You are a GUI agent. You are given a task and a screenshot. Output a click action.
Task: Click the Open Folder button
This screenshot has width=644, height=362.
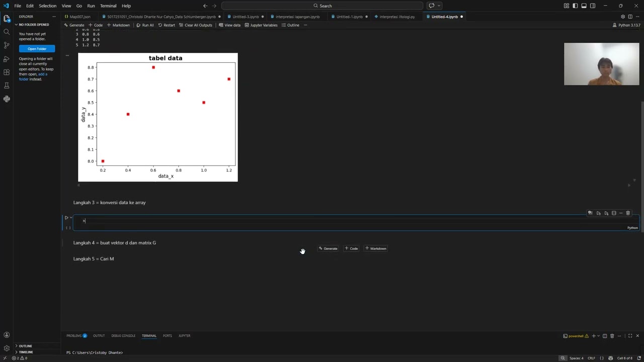[37, 49]
